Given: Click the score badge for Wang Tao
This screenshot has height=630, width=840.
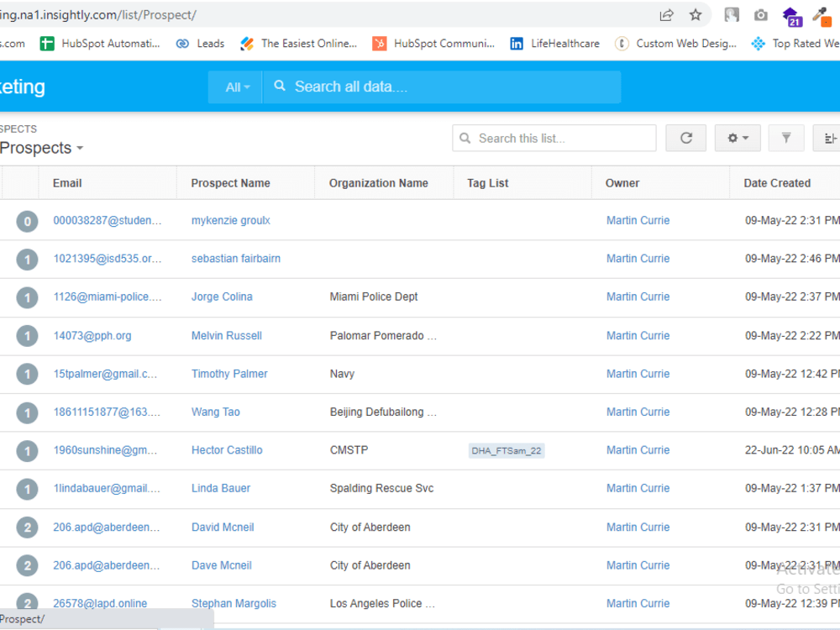Looking at the screenshot, I should tap(28, 412).
